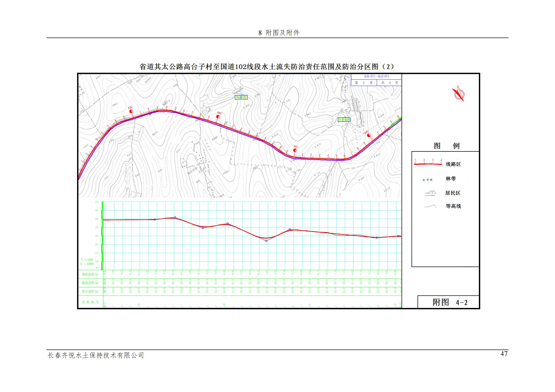The width and height of the screenshot is (555, 392).
Task: Click the K41 kilometer marker symbol
Action: coord(295,150)
